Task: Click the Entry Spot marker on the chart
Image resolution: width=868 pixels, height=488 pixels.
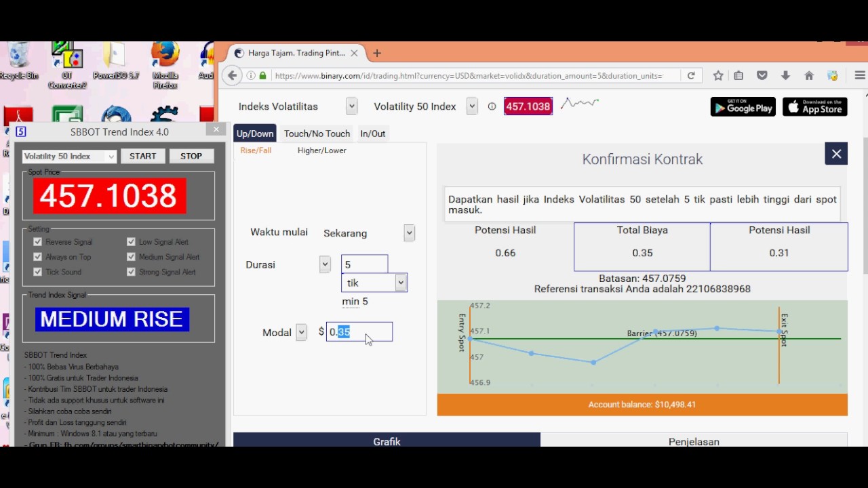Action: 462,332
